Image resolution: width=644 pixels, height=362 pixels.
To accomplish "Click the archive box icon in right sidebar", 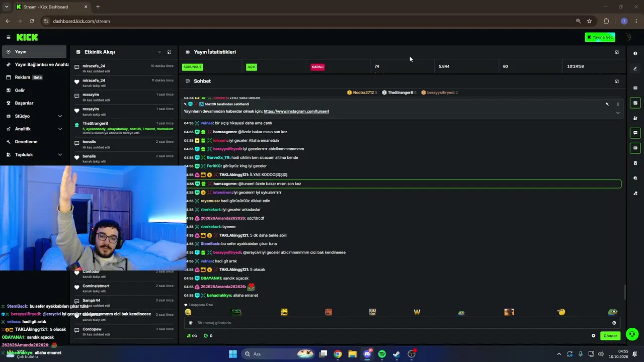I will click(x=635, y=163).
